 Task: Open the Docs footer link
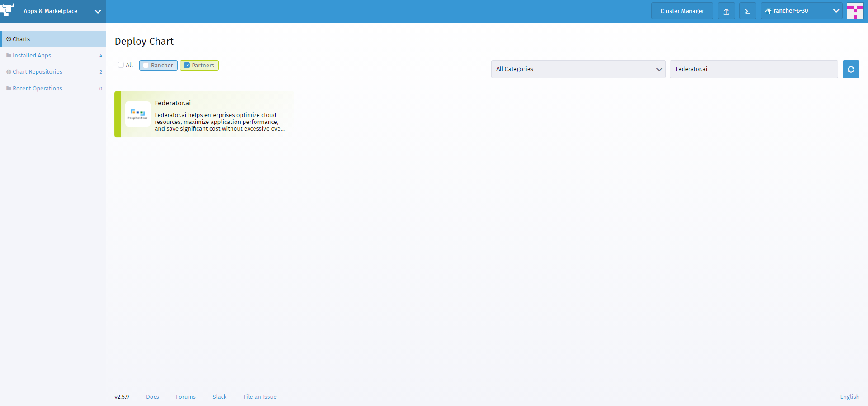[x=152, y=397]
